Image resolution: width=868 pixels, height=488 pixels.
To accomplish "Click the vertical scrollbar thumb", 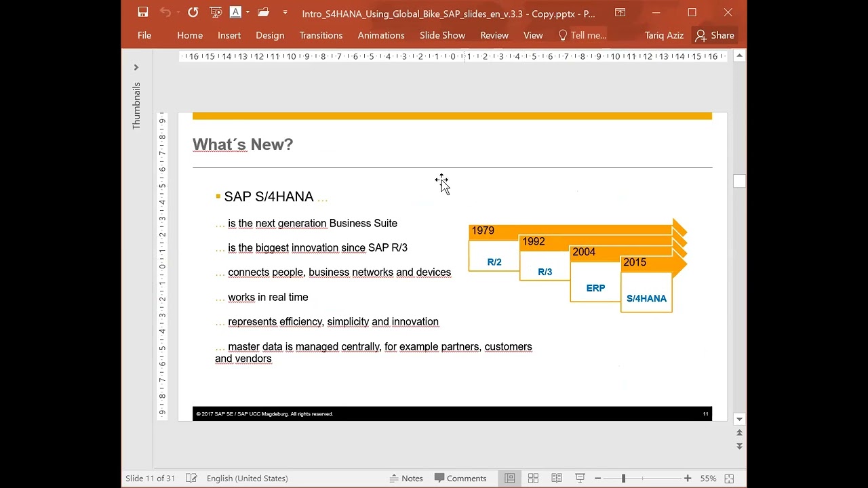I will pyautogui.click(x=739, y=180).
